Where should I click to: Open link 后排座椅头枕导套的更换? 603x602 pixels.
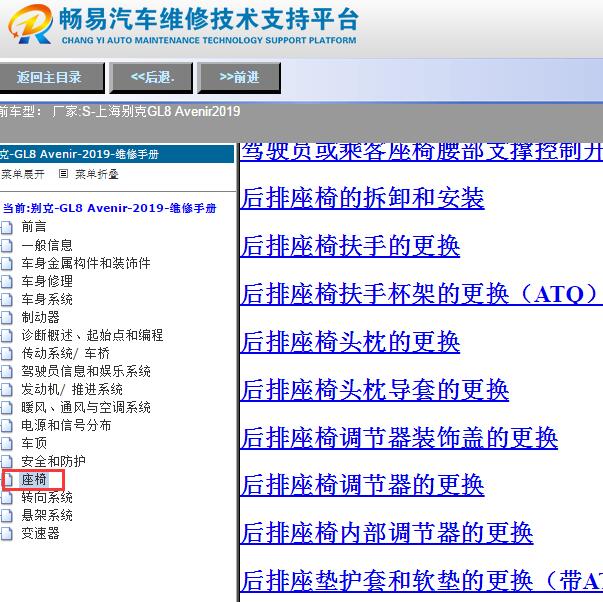375,390
